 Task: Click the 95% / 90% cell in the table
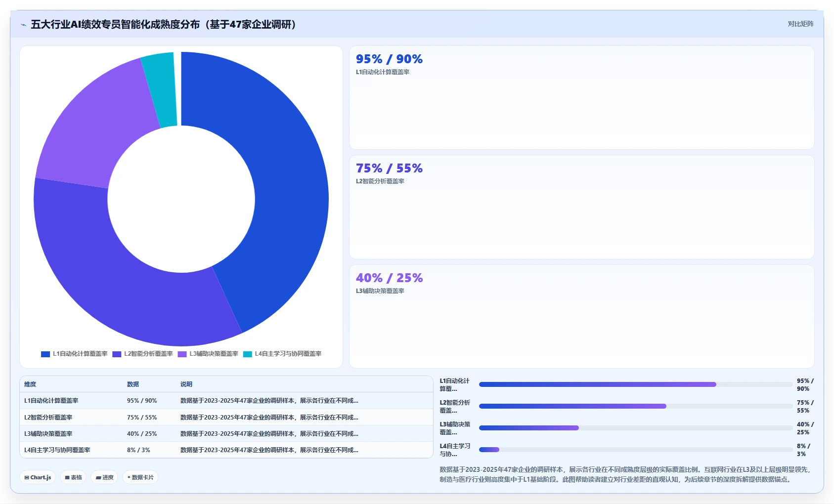(x=142, y=401)
